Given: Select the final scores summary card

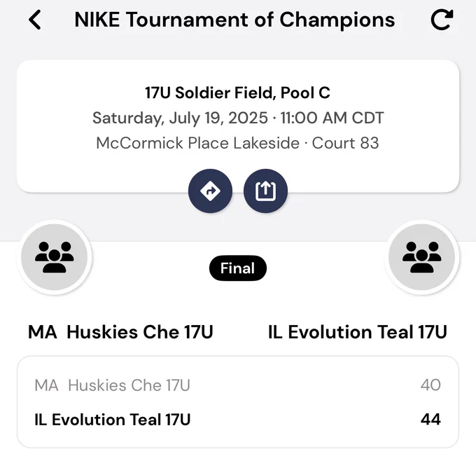Looking at the screenshot, I should coord(238,401).
